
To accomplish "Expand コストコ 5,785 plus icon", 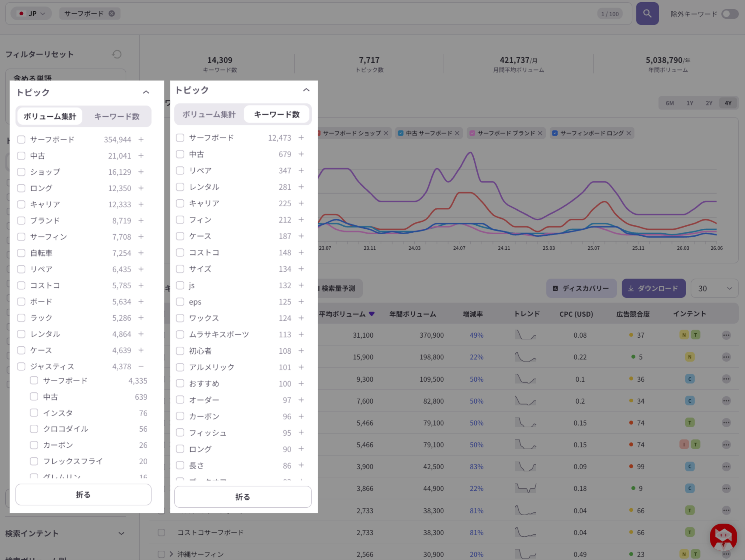I will point(141,286).
